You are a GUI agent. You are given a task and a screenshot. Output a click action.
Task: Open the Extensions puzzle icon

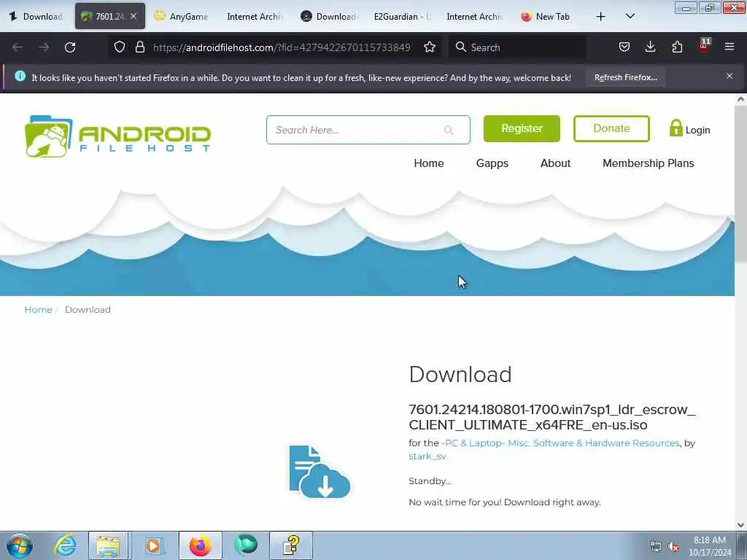click(677, 47)
